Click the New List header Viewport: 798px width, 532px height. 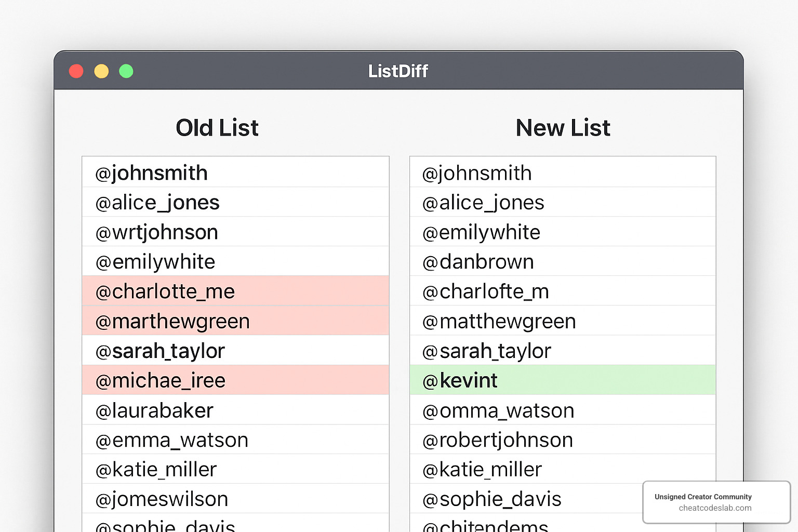[563, 127]
